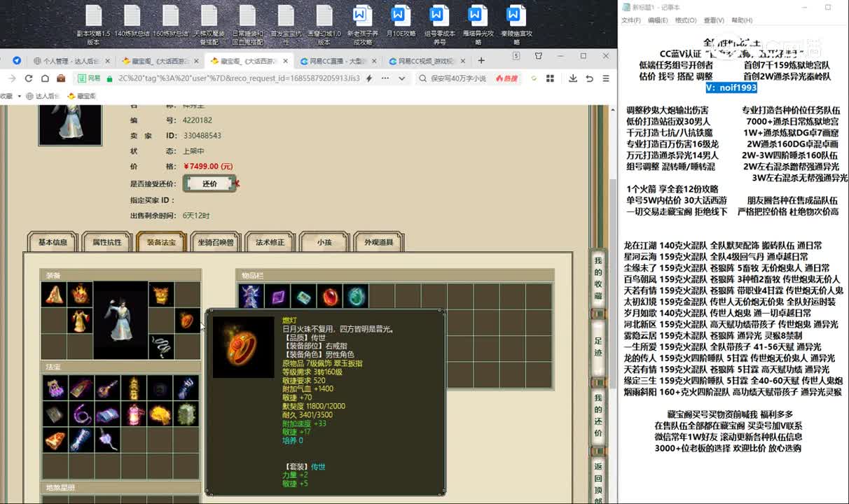Open 基本信息 tab
This screenshot has width=849, height=504.
(53, 242)
